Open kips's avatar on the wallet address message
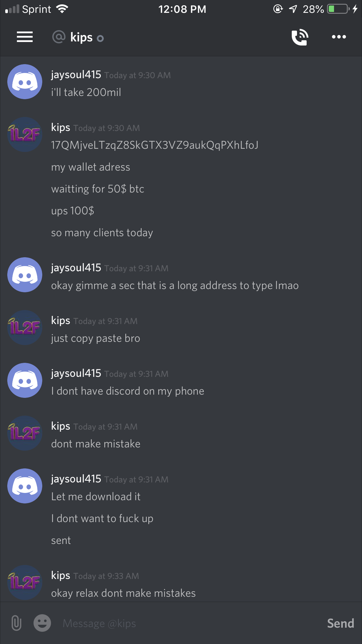Viewport: 362px width, 644px height. pos(25,134)
